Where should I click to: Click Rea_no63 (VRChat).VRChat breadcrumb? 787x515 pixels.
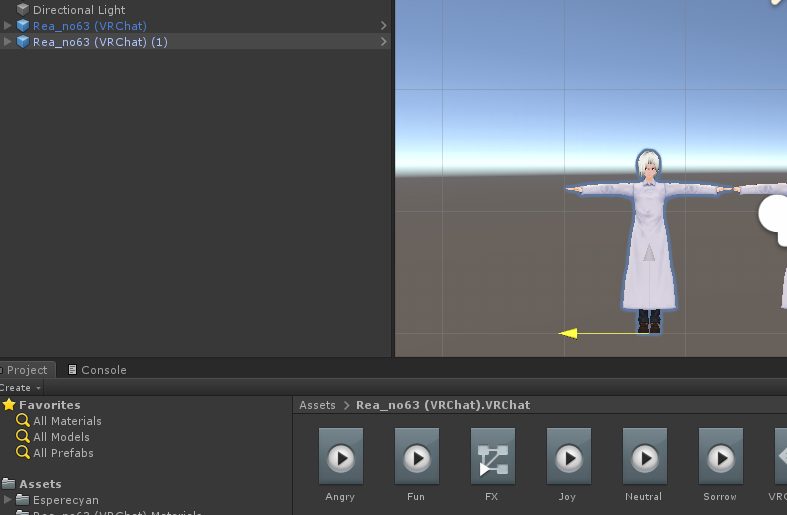tap(443, 405)
